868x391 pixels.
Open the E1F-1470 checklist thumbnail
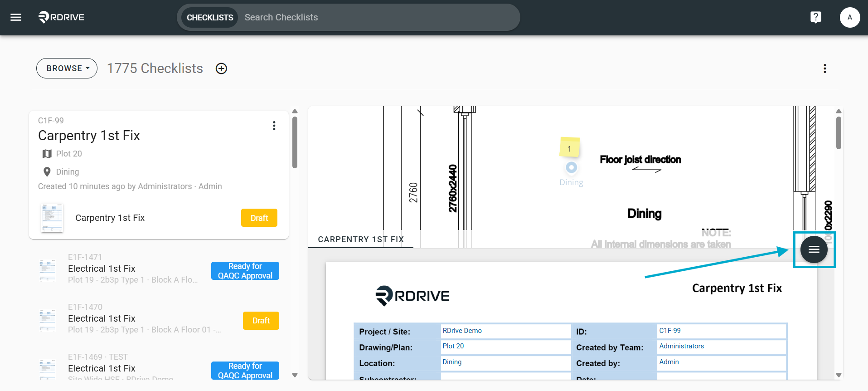point(48,321)
